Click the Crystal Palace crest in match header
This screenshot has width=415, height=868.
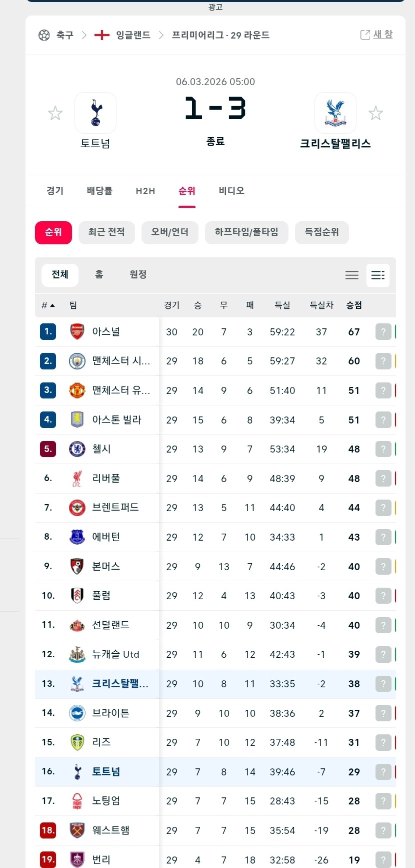pos(335,113)
